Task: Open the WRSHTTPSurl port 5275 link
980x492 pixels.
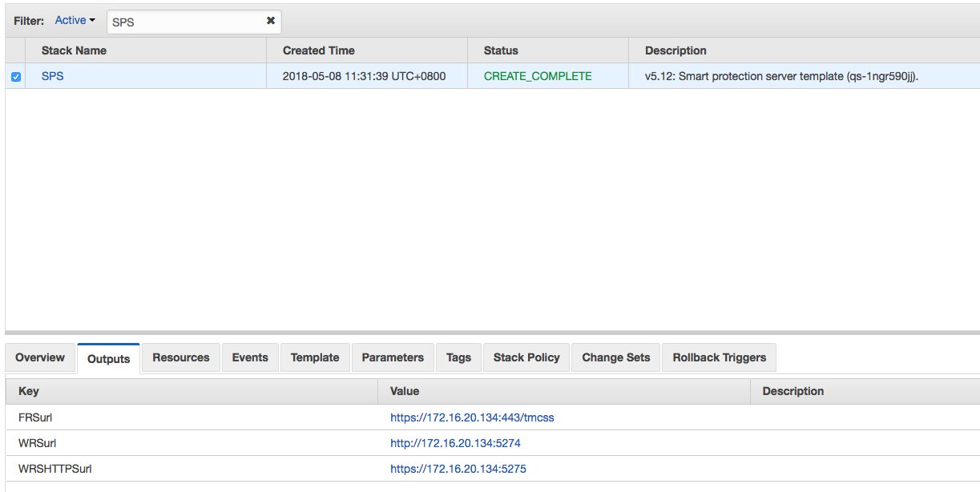Action: [458, 469]
